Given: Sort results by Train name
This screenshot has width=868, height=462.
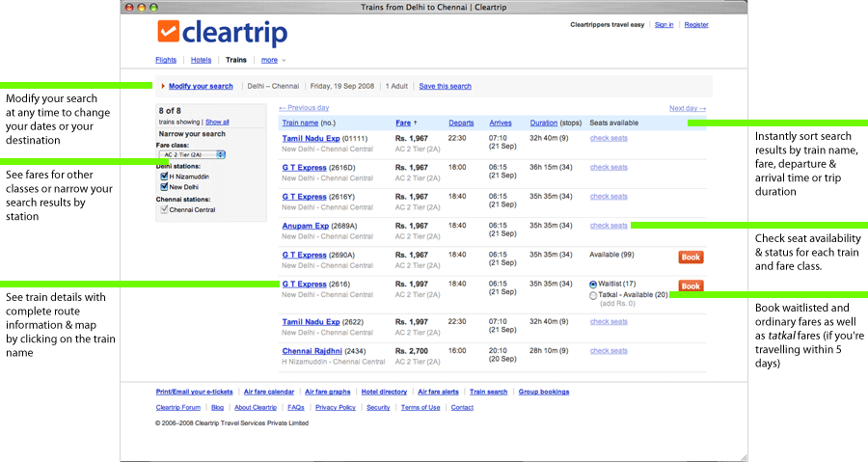Looking at the screenshot, I should (300, 122).
